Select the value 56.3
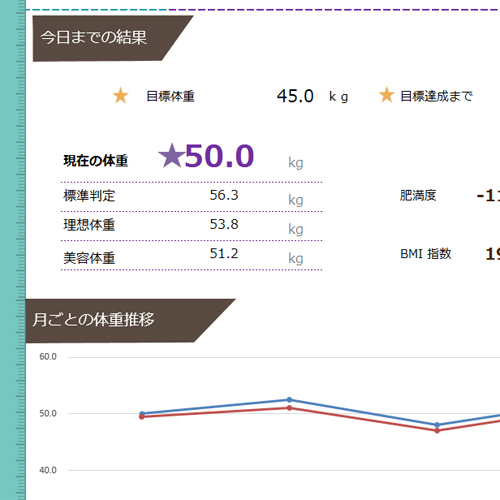The image size is (500, 500). (224, 195)
